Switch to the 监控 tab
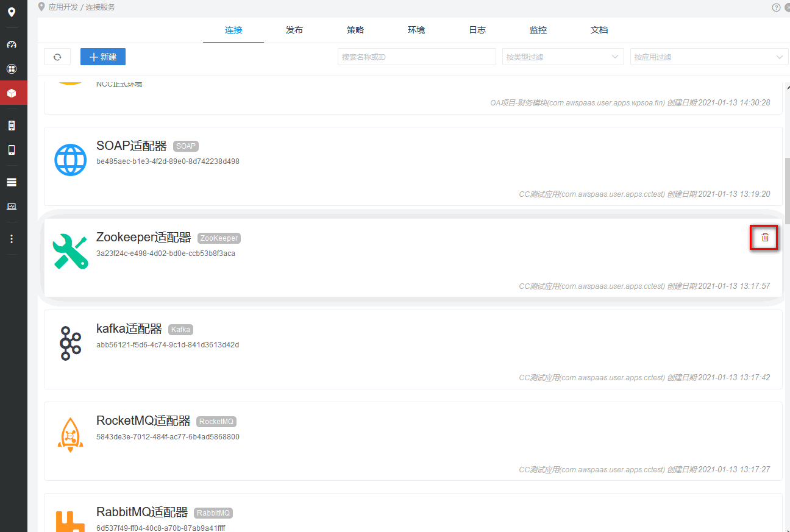The image size is (790, 532). point(538,30)
